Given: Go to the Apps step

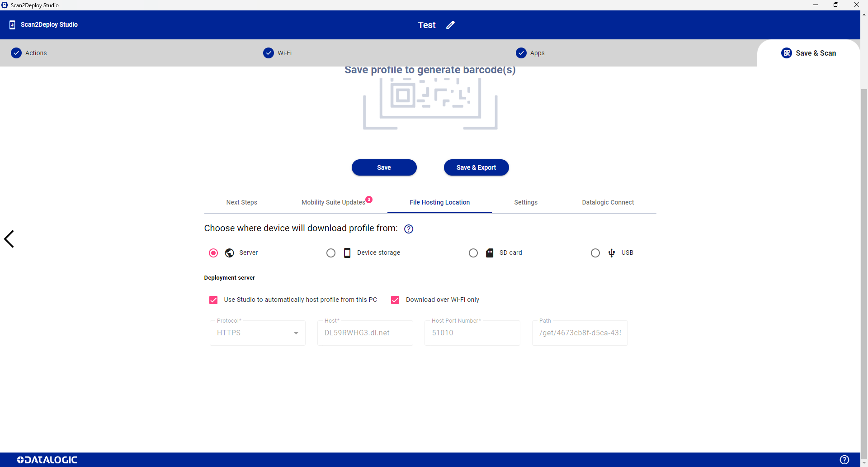Looking at the screenshot, I should click(x=530, y=53).
